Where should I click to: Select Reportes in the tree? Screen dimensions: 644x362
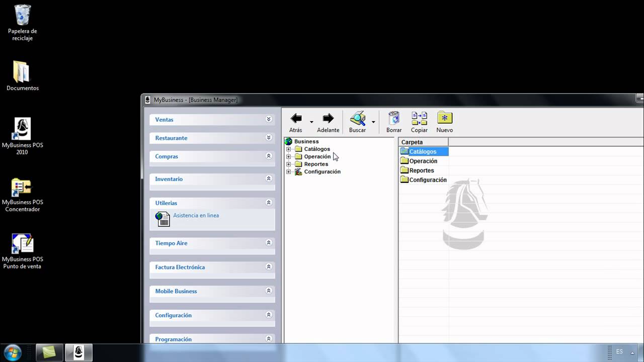[x=316, y=164]
